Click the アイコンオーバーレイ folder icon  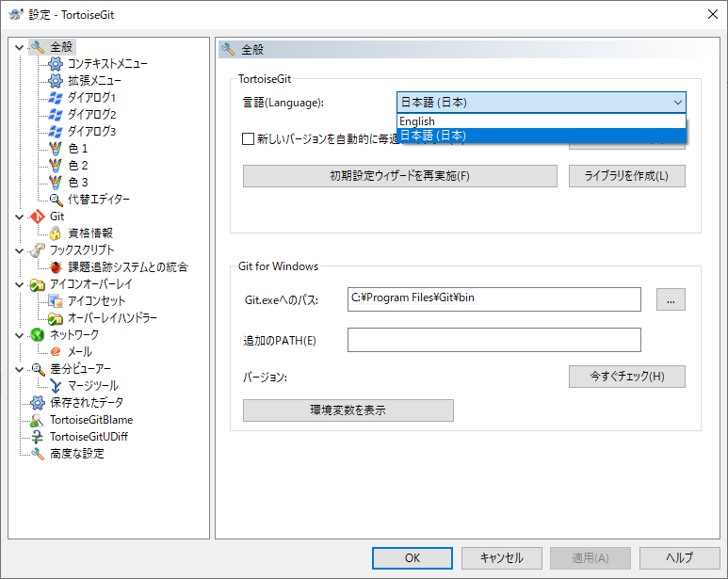tap(37, 284)
